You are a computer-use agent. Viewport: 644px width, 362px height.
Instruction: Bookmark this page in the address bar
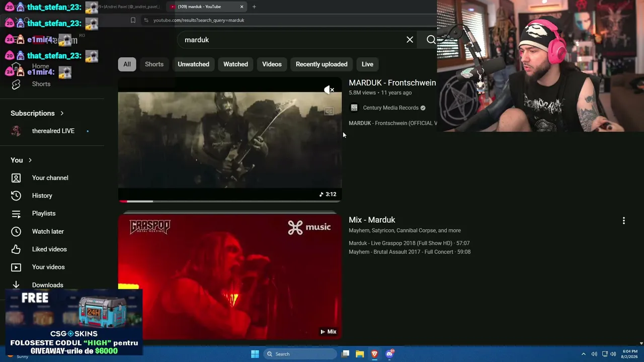[133, 20]
